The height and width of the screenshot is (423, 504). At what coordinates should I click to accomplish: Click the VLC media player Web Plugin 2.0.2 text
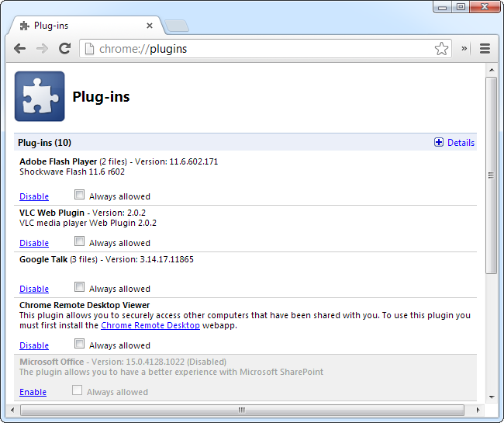click(88, 223)
